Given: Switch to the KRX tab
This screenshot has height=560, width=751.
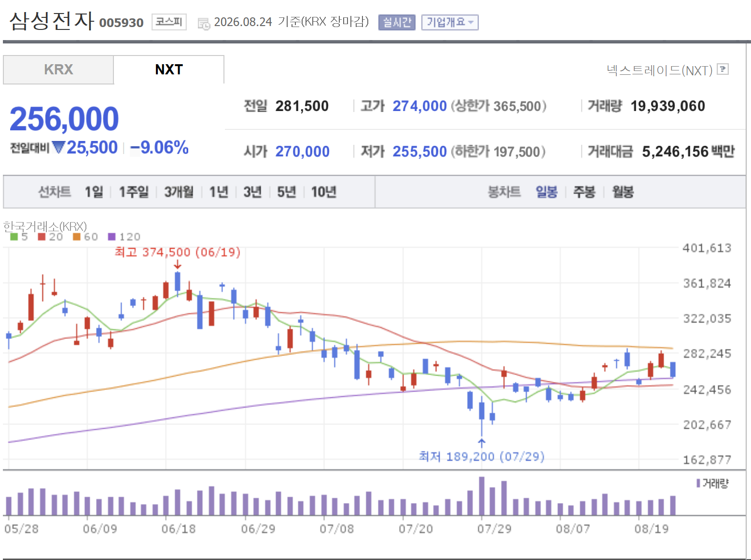Looking at the screenshot, I should coord(58,70).
